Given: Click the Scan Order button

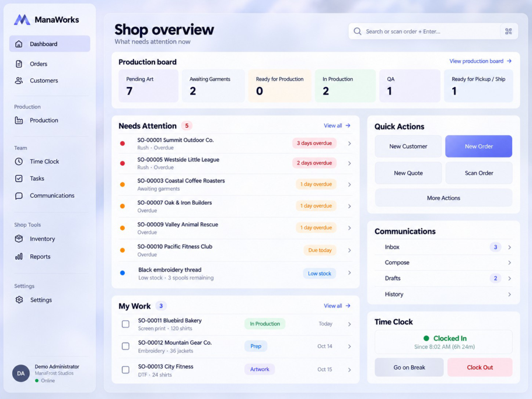Looking at the screenshot, I should point(478,173).
